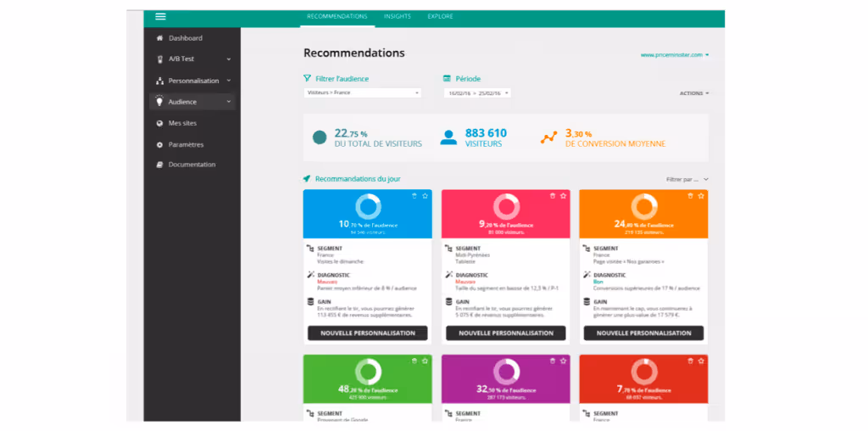Click the 3,30 % de conversion moyenne value
Image resolution: width=868 pixels, height=431 pixels.
pos(578,133)
